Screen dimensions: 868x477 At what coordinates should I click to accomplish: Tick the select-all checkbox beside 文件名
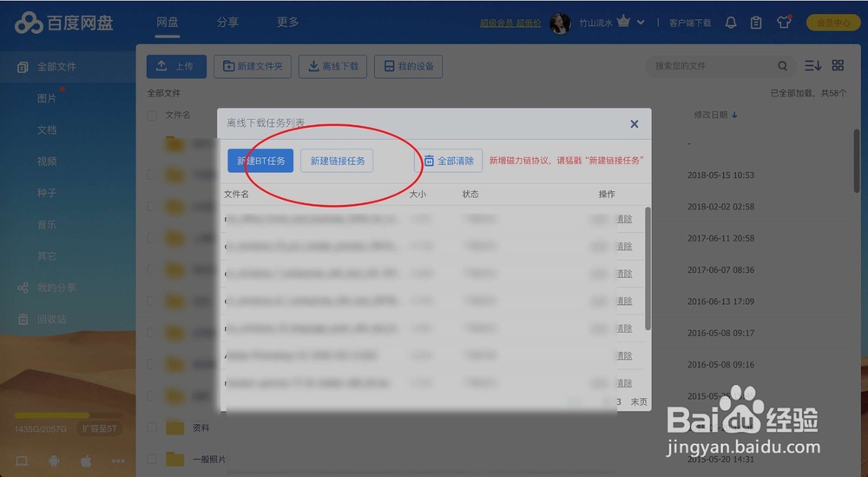click(152, 116)
